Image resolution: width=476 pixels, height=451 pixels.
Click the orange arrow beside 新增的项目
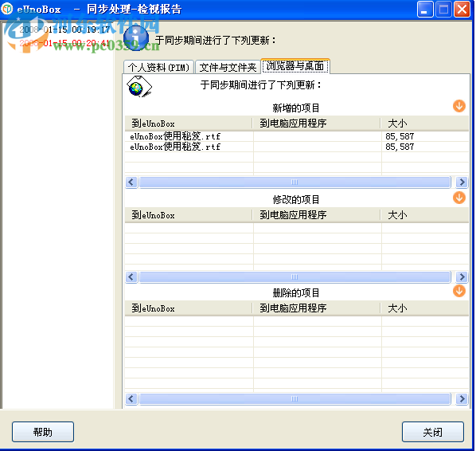pos(459,106)
